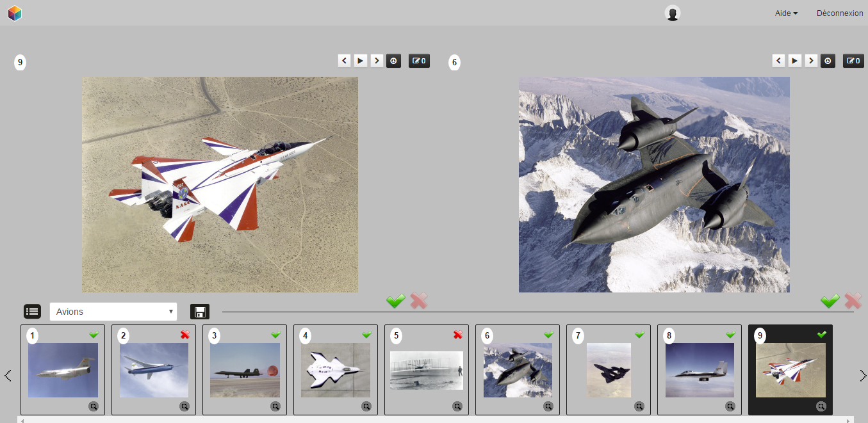The height and width of the screenshot is (423, 868).
Task: Expand the Aide menu
Action: pyautogui.click(x=786, y=13)
